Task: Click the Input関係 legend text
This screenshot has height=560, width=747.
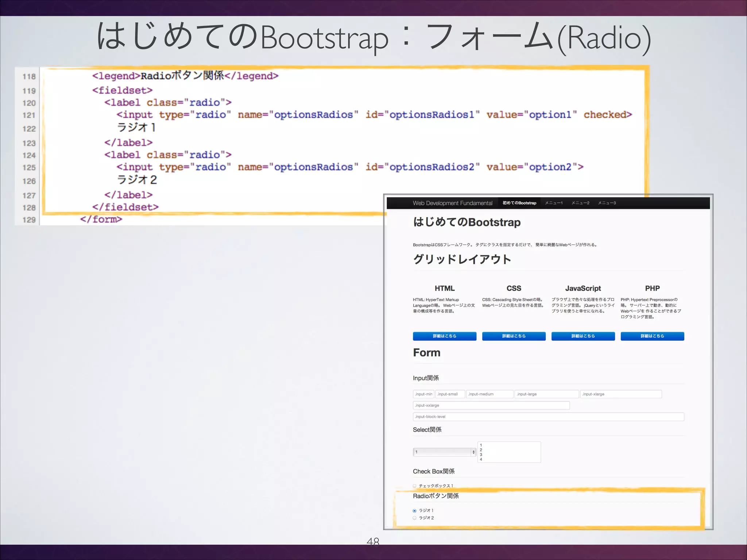Action: (x=426, y=378)
